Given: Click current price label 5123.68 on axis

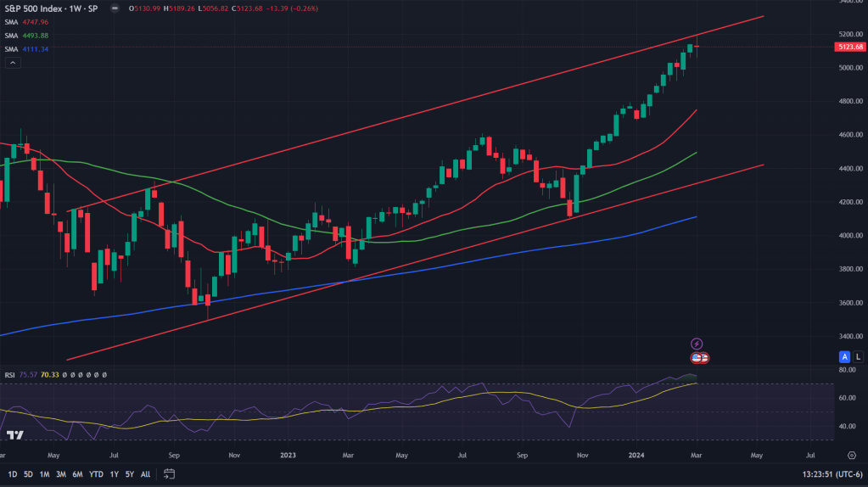Looking at the screenshot, I should click(849, 47).
